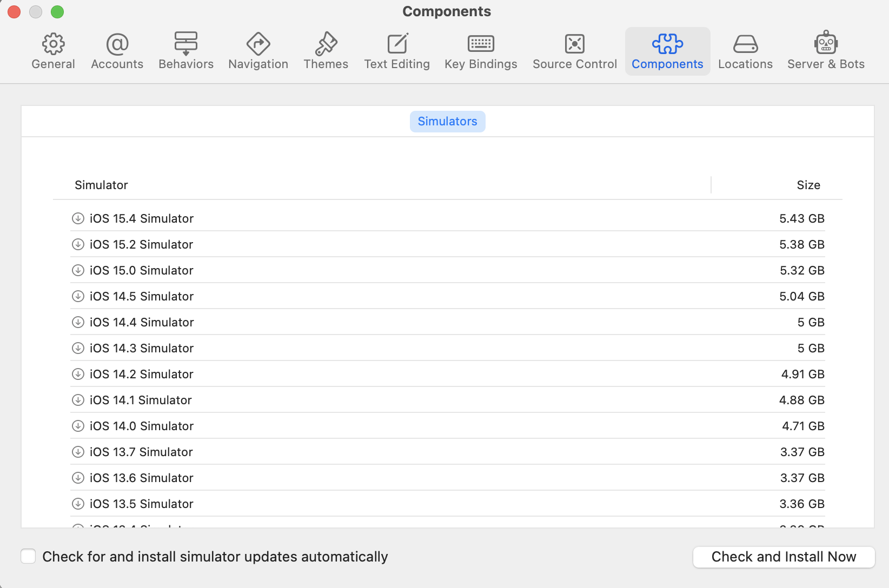Enable automatic simulator updates checkbox
This screenshot has width=889, height=588.
pos(28,556)
